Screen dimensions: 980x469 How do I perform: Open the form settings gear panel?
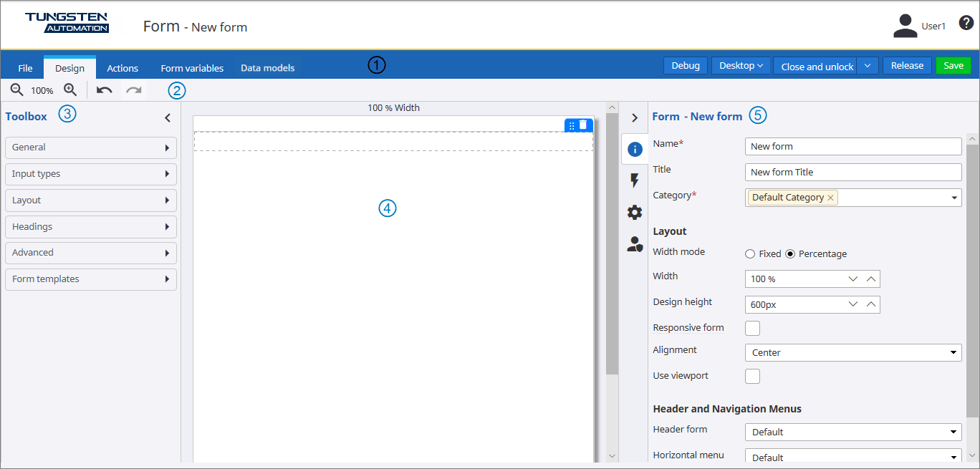[x=635, y=212]
